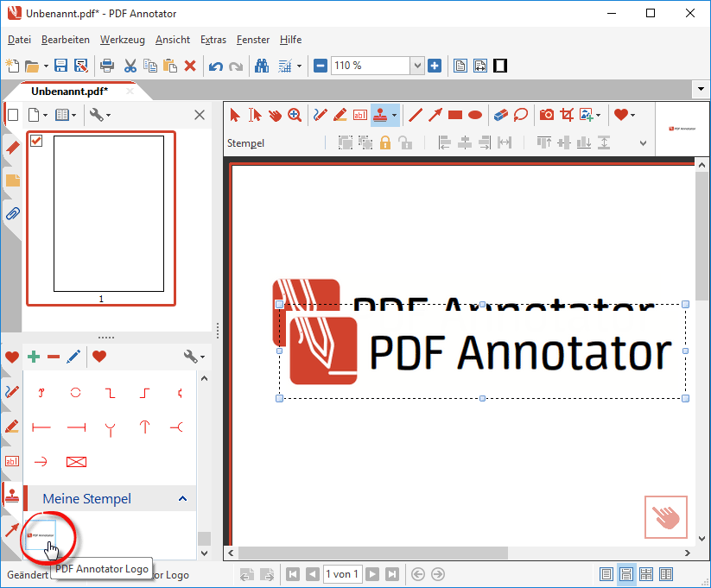This screenshot has width=711, height=588.
Task: Open the Extras menu
Action: pos(213,40)
